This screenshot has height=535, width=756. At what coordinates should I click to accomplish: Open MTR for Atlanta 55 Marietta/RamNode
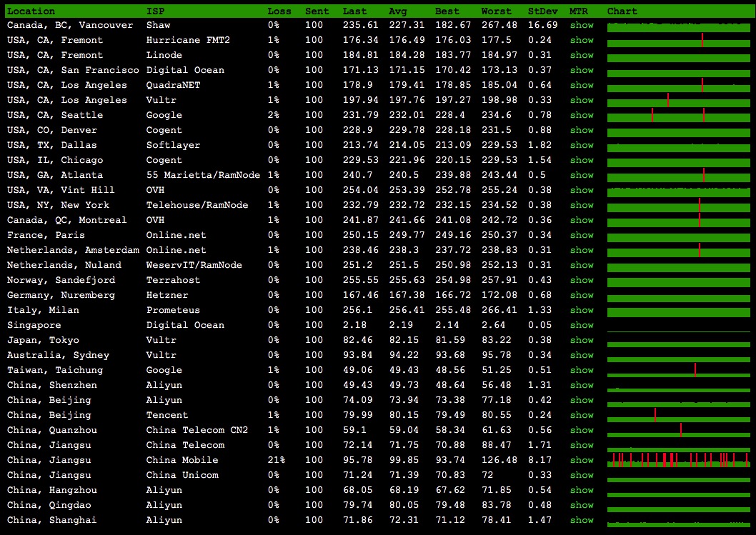(582, 175)
